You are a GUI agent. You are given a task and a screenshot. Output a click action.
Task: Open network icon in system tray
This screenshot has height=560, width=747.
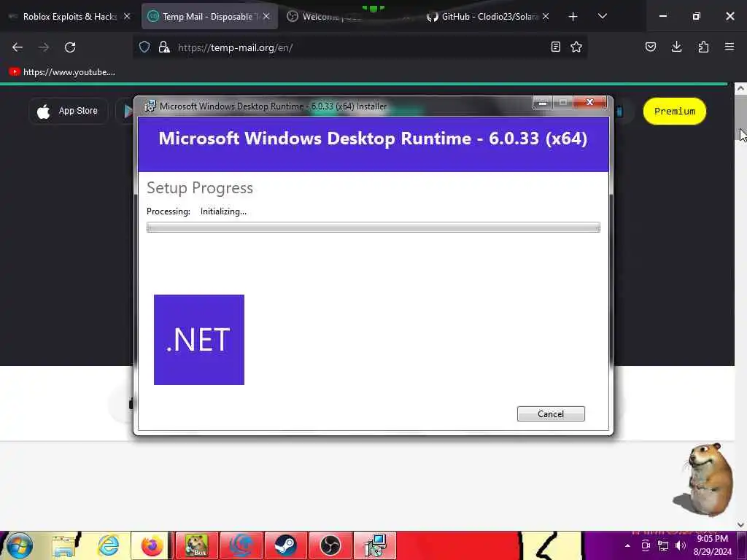tap(662, 545)
